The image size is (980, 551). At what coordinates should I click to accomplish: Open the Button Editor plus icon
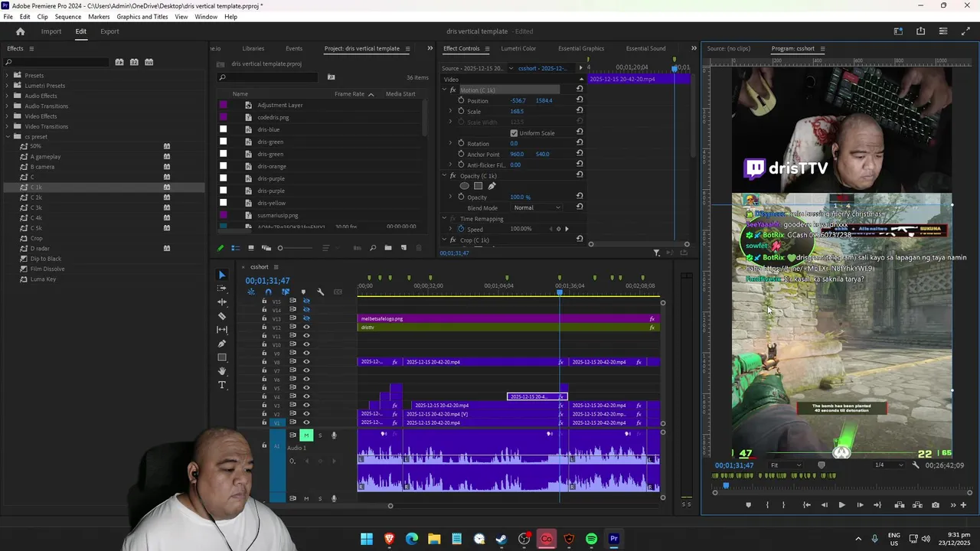pyautogui.click(x=964, y=505)
